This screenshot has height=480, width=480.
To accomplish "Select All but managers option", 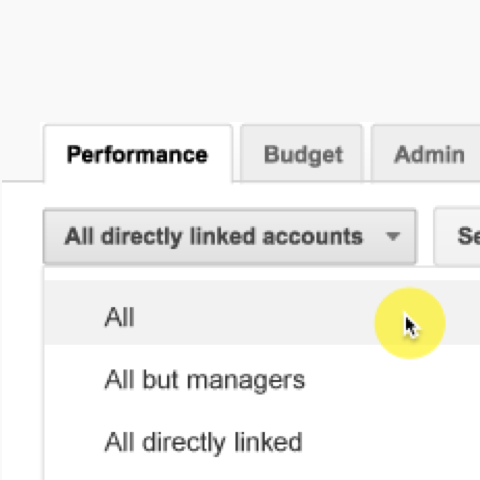I will (262, 380).
